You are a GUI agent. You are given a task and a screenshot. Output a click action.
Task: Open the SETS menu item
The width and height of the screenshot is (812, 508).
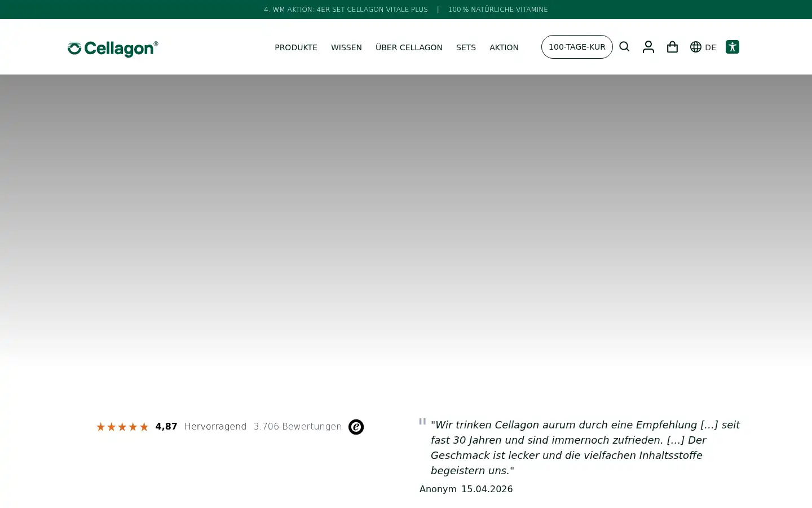click(x=466, y=47)
